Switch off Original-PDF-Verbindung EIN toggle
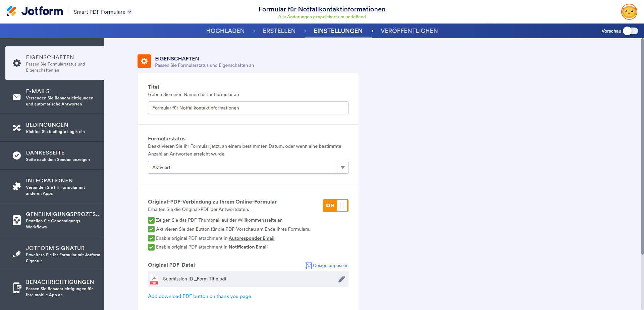 (x=335, y=206)
